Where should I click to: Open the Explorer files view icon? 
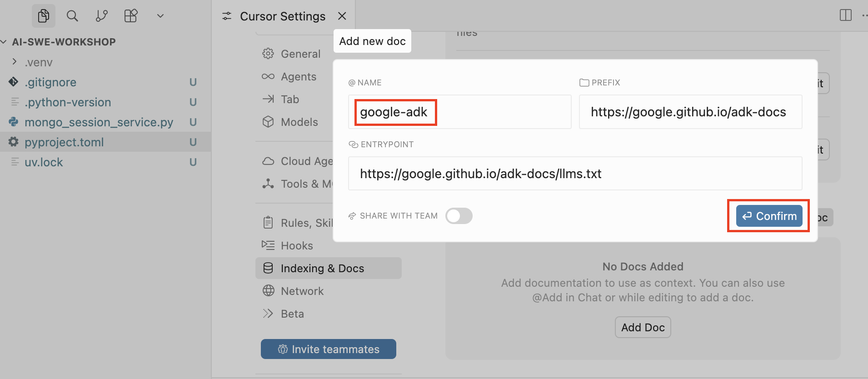click(x=44, y=16)
